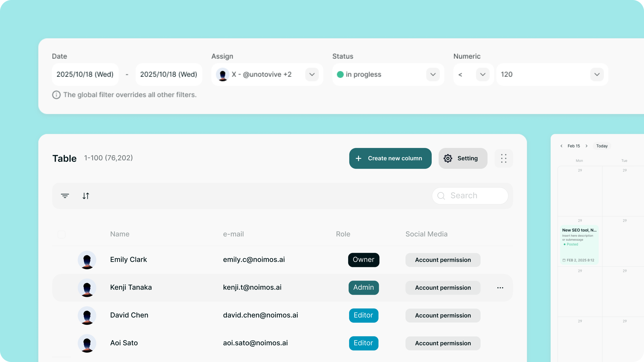Click the sort arrows icon

click(x=86, y=196)
